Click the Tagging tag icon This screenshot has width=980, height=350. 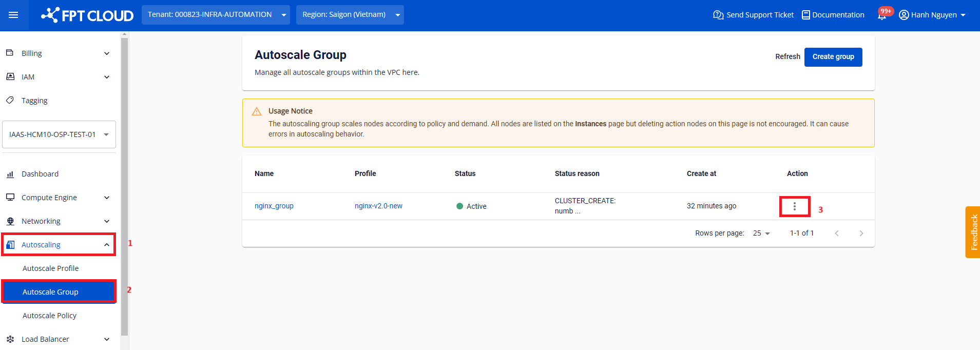(x=10, y=100)
